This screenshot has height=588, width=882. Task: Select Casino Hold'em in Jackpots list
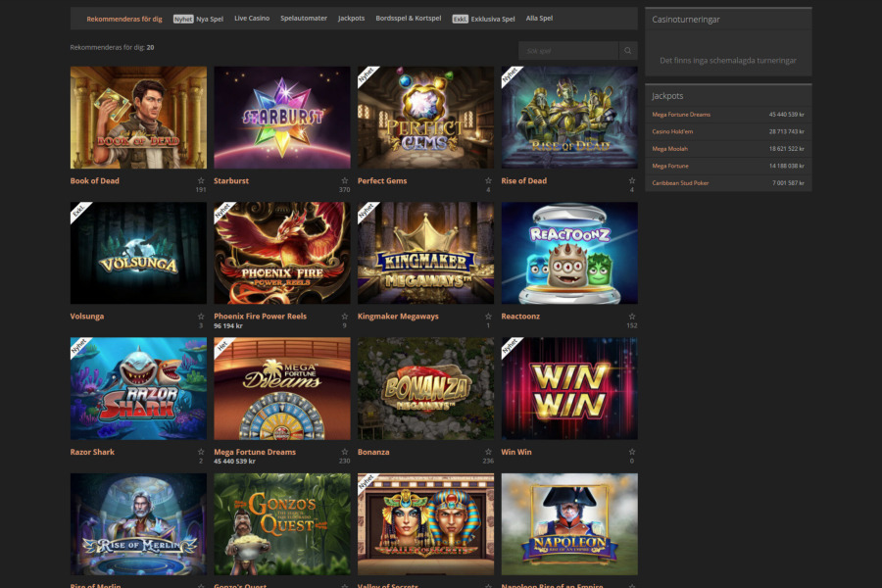tap(672, 131)
